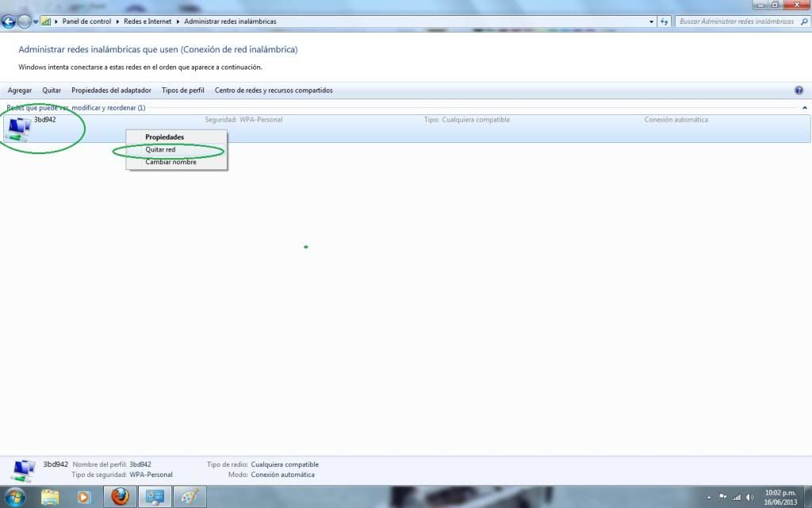Click Seguridad: WPA-Personal in network row

click(244, 120)
